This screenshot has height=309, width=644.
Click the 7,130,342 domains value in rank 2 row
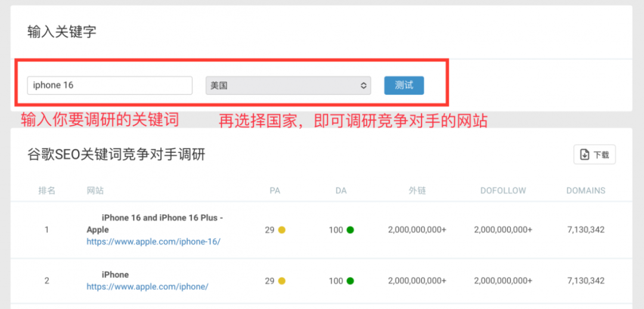[x=586, y=280]
